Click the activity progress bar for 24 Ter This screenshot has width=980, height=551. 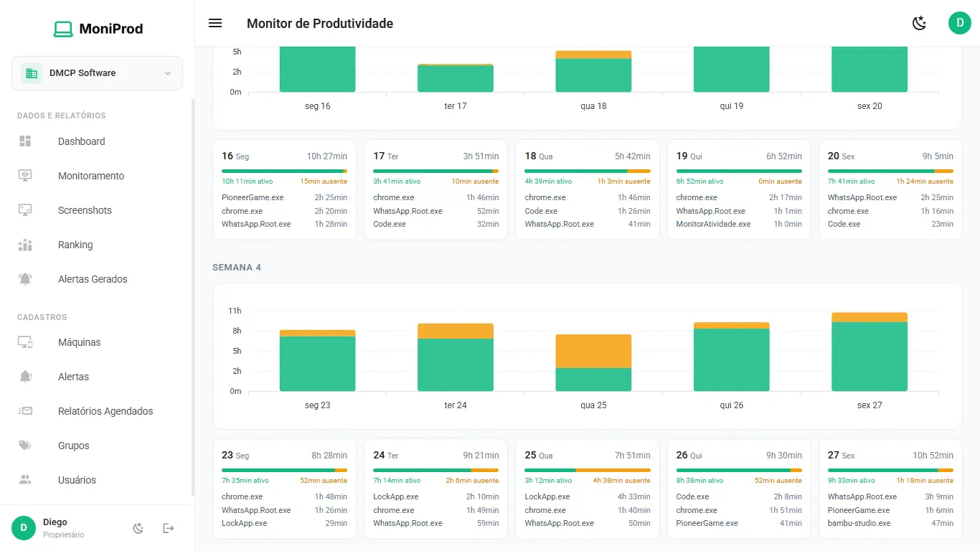[435, 470]
